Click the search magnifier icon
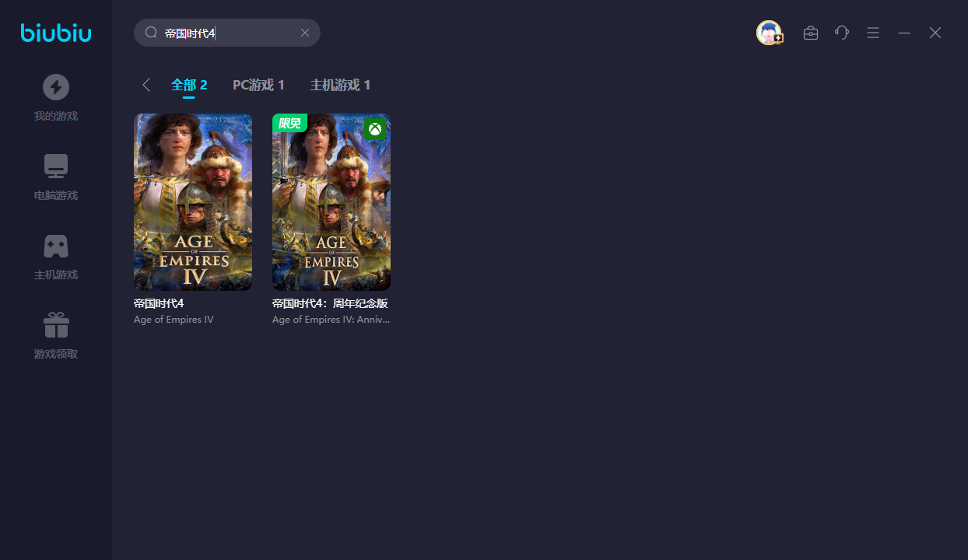The width and height of the screenshot is (968, 560). 152,33
